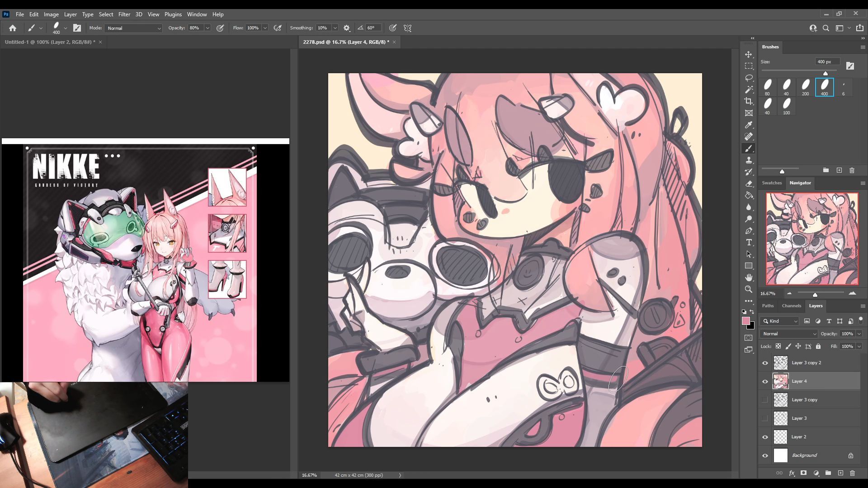The height and width of the screenshot is (488, 868).
Task: Select the 200 brush preset
Action: (x=805, y=87)
